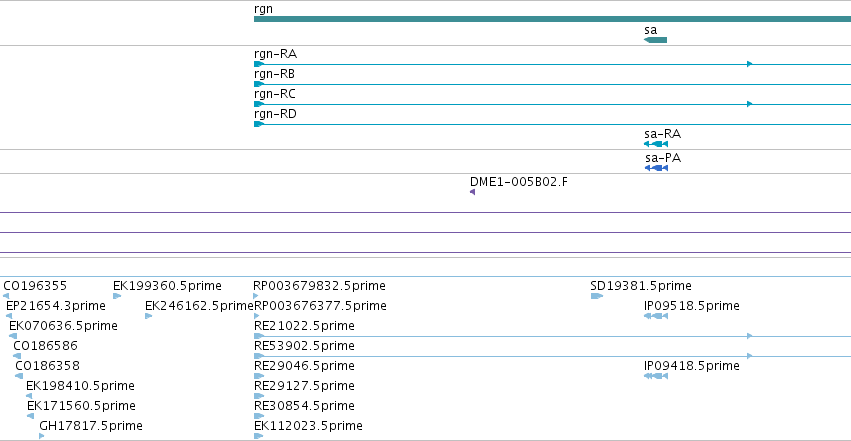Click the sa-PA label
The width and height of the screenshot is (851, 441).
(x=663, y=158)
